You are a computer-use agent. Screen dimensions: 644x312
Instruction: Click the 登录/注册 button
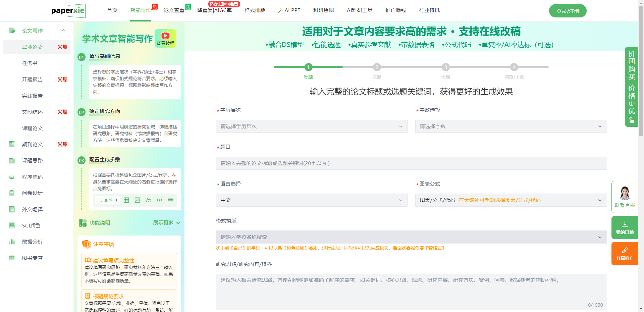point(568,11)
